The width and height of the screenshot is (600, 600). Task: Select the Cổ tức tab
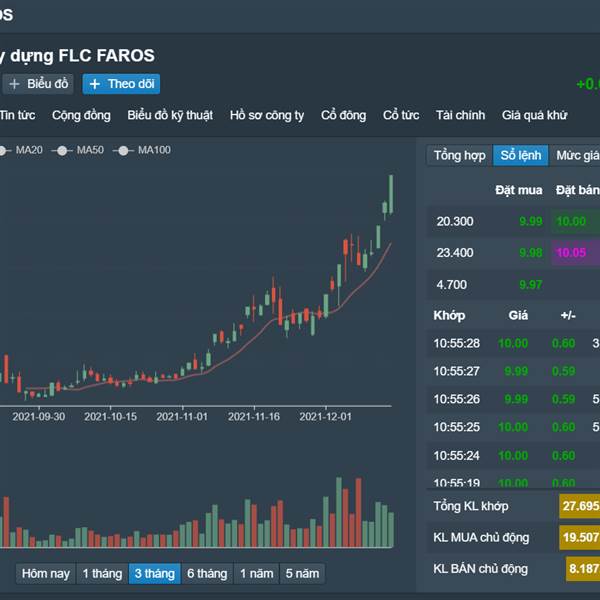pos(401,115)
